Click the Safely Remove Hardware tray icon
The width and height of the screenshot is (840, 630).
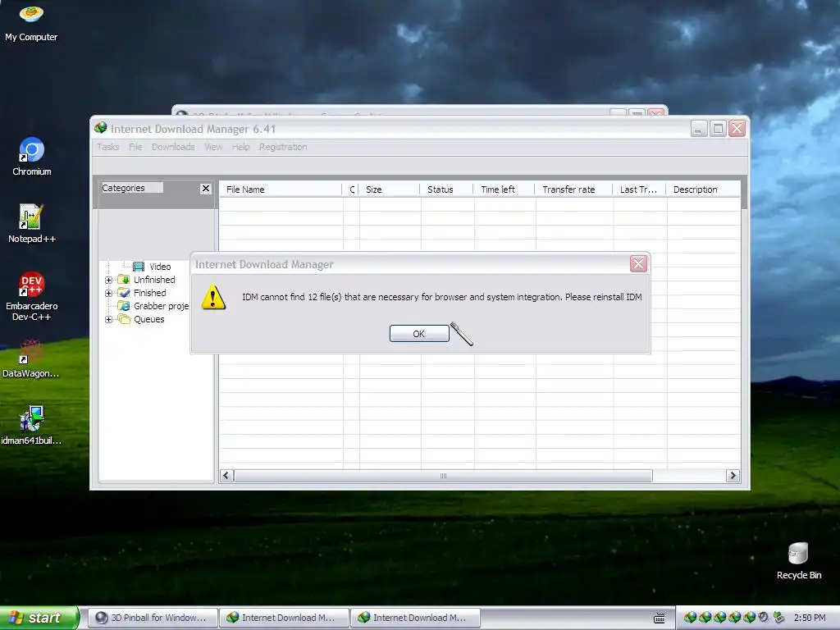point(778,617)
